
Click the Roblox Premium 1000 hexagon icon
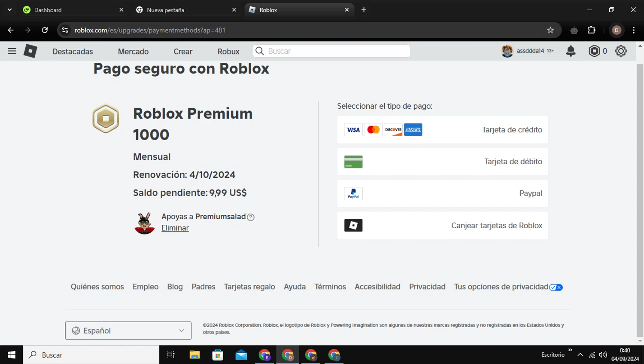tap(106, 119)
